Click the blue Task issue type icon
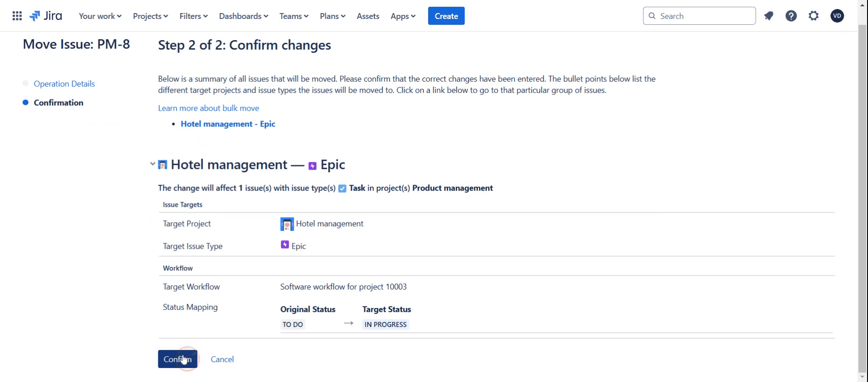The image size is (868, 382). 342,188
